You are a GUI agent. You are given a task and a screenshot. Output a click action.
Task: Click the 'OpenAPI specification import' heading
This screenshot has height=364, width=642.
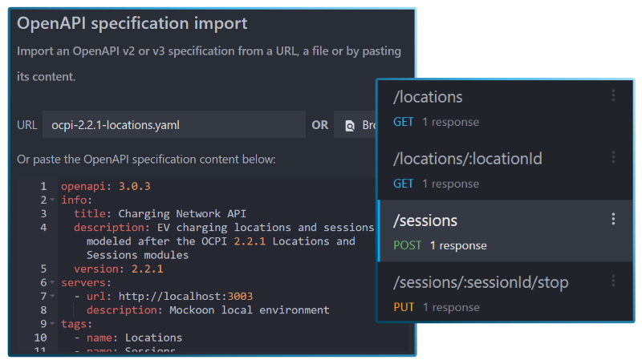[132, 23]
